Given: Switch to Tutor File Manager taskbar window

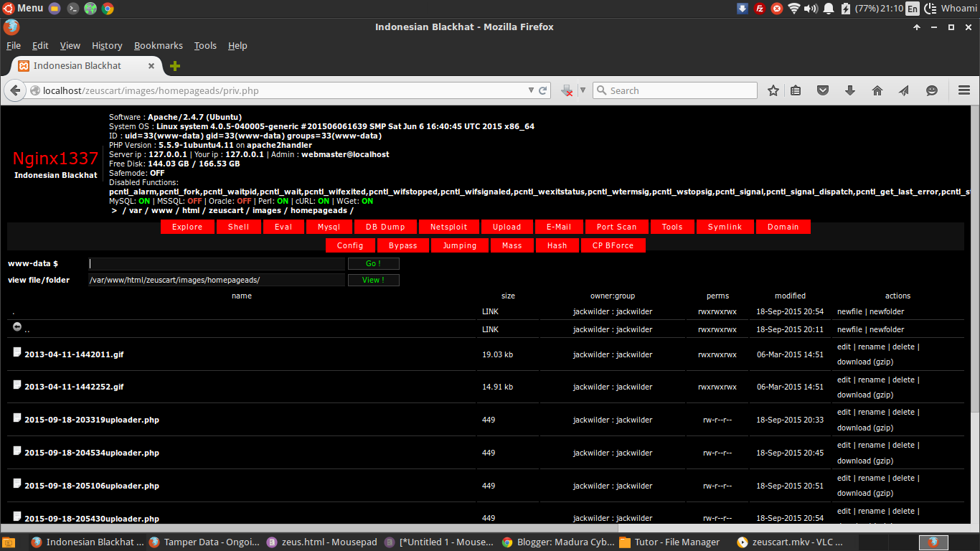Looking at the screenshot, I should 669,542.
